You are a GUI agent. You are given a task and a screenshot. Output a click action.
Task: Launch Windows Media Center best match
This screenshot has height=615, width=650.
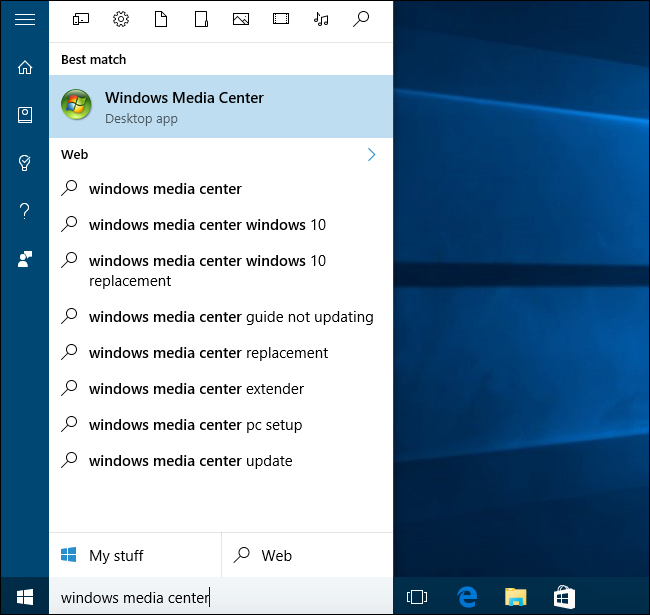click(221, 107)
